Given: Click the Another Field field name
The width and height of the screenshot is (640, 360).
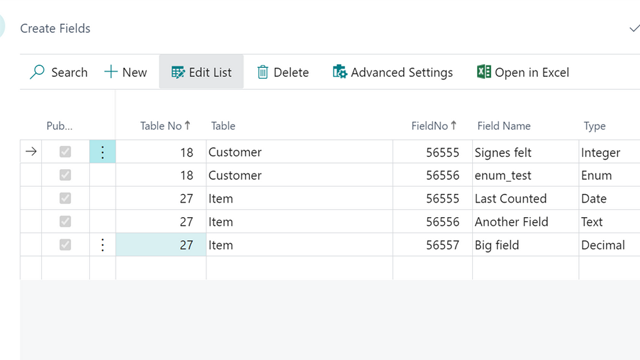Looking at the screenshot, I should coord(526,222).
